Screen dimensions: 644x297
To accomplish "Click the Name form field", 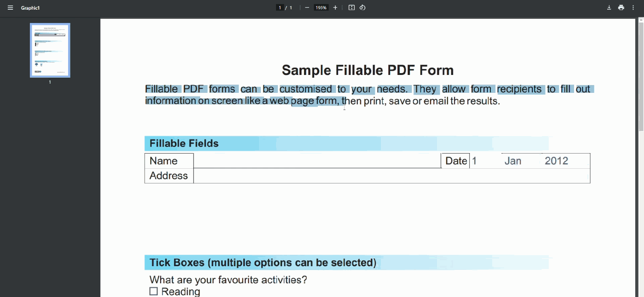I will pyautogui.click(x=317, y=160).
